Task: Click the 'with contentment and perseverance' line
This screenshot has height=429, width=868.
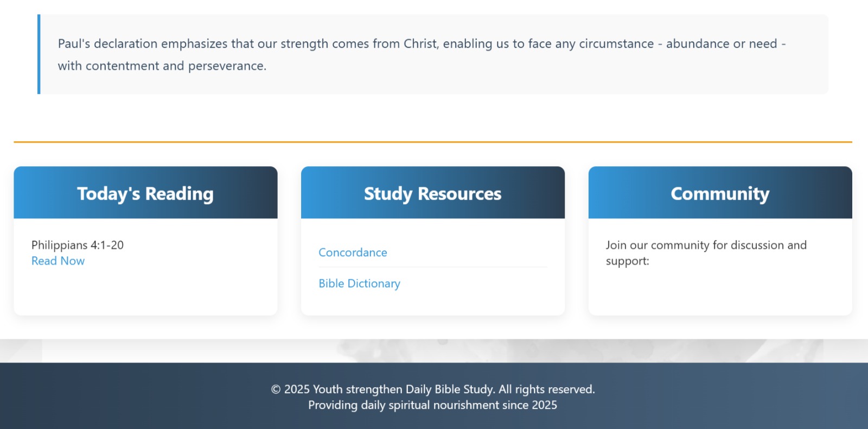Action: [162, 66]
